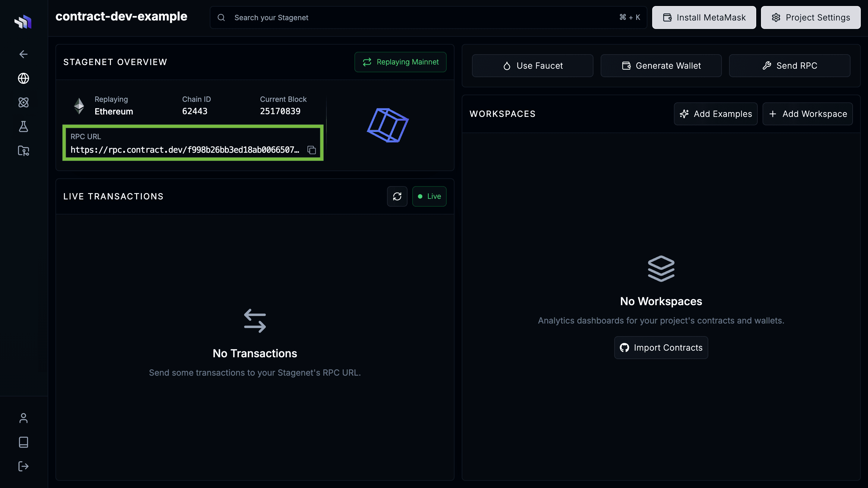Click the rotating blue cube graphic
This screenshot has height=488, width=868.
pos(388,125)
